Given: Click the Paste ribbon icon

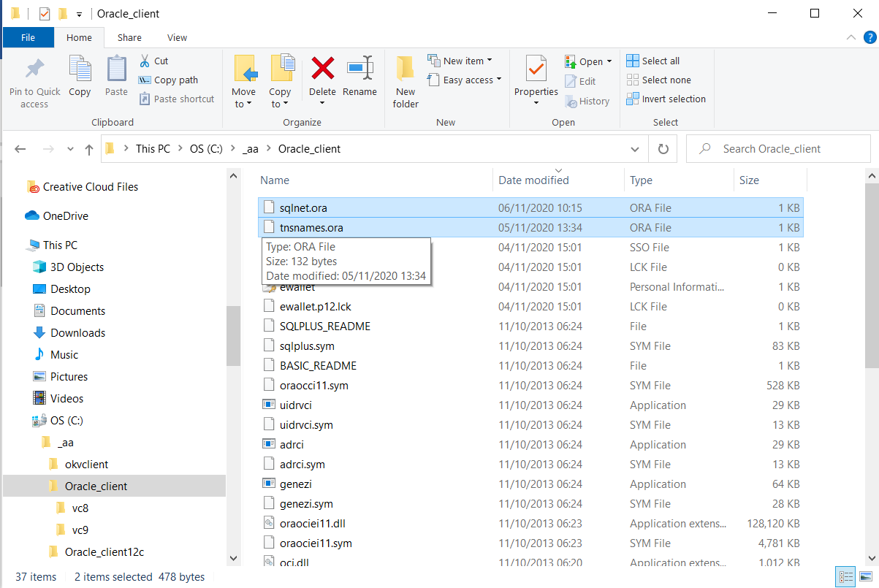Looking at the screenshot, I should [116, 69].
